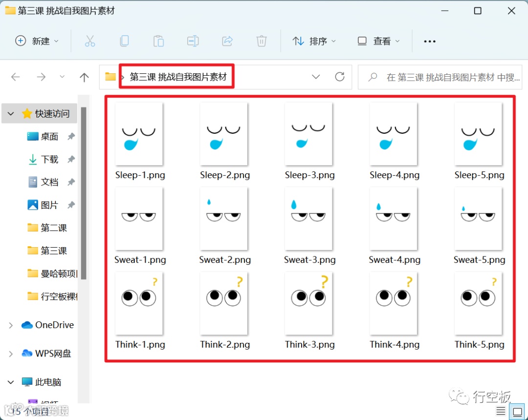Viewport: 528px width, 420px height.
Task: Select the Think-5.png thumbnail
Action: 479,303
